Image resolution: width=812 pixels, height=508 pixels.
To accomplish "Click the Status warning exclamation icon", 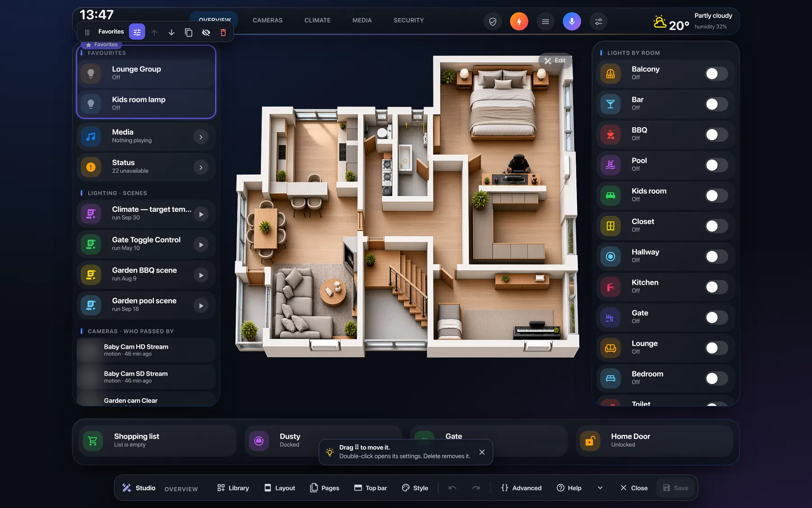I will (x=91, y=167).
